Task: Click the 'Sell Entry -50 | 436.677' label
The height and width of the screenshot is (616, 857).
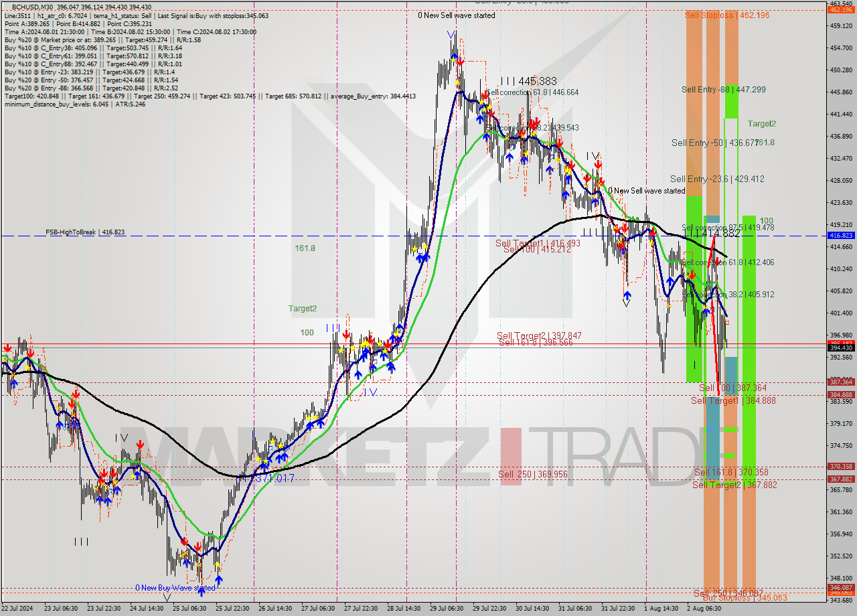Action: click(x=715, y=143)
